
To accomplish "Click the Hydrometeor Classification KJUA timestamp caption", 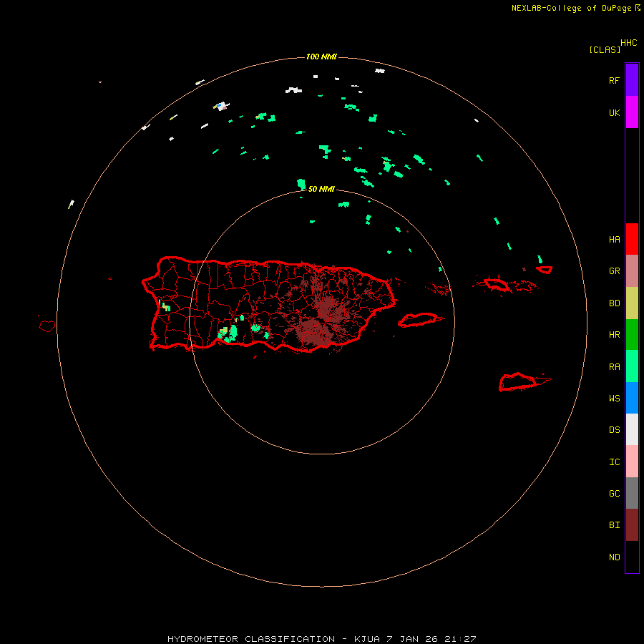I will pyautogui.click(x=321, y=639).
